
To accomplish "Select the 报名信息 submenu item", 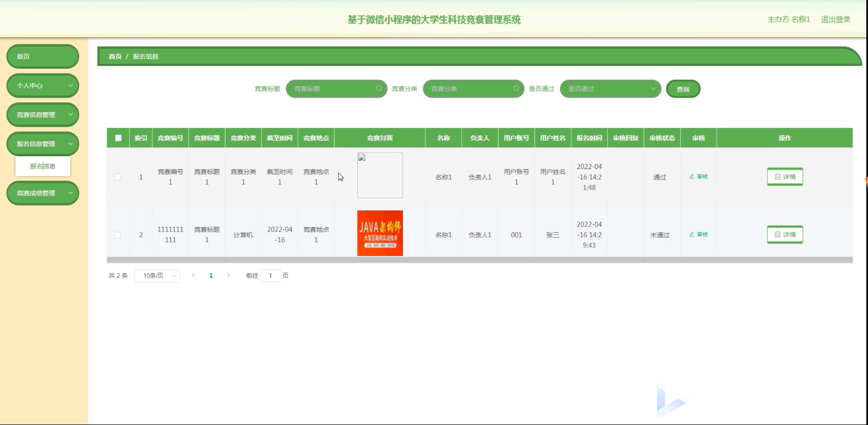I will [x=43, y=166].
